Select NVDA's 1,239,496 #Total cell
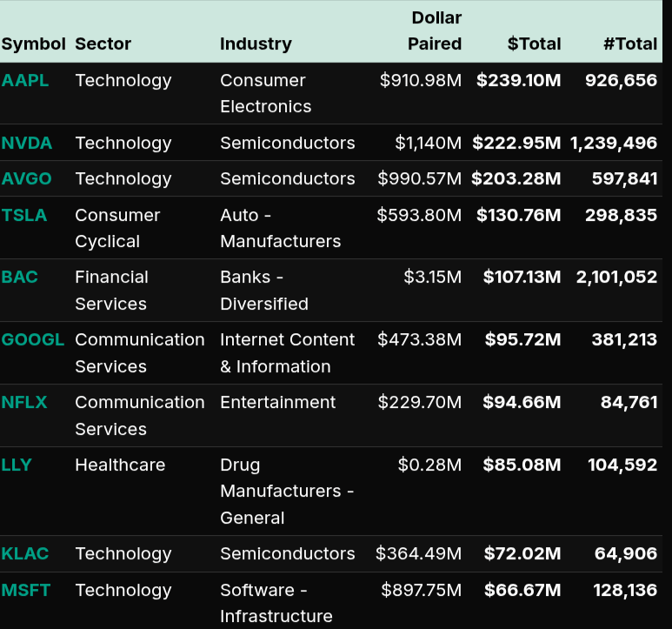The width and height of the screenshot is (672, 629). click(614, 143)
